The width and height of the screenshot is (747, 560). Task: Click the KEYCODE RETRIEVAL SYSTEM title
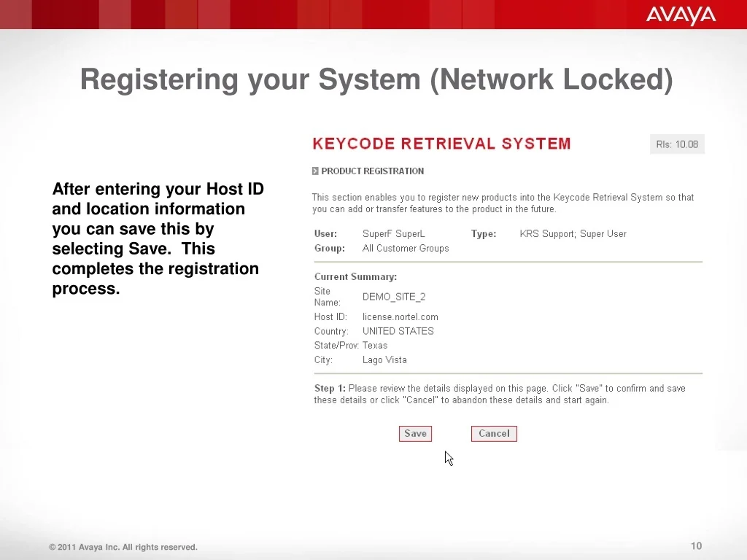click(x=441, y=144)
